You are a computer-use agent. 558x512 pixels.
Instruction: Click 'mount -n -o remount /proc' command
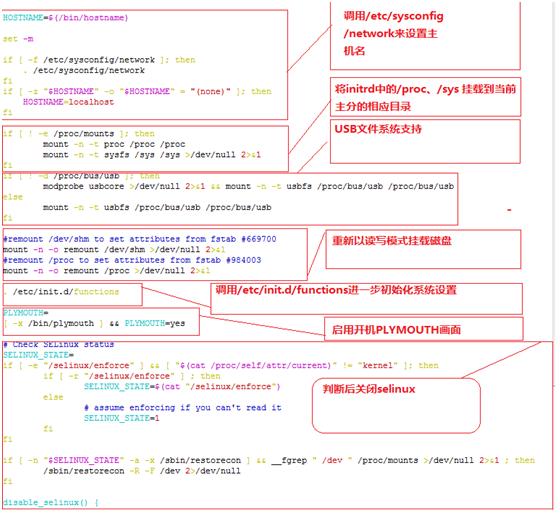(x=106, y=271)
